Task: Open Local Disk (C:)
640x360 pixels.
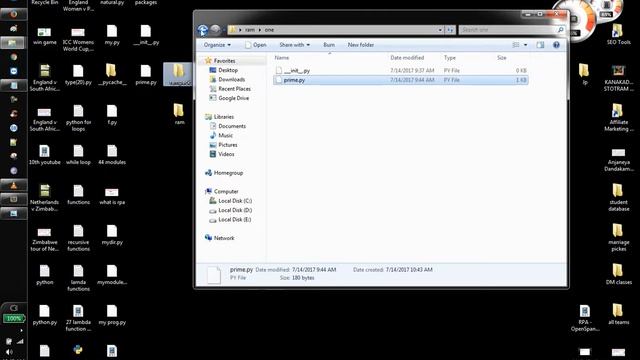Action: click(235, 201)
